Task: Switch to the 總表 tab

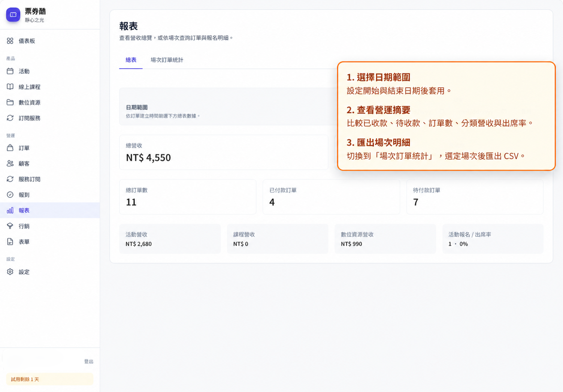Action: [131, 60]
